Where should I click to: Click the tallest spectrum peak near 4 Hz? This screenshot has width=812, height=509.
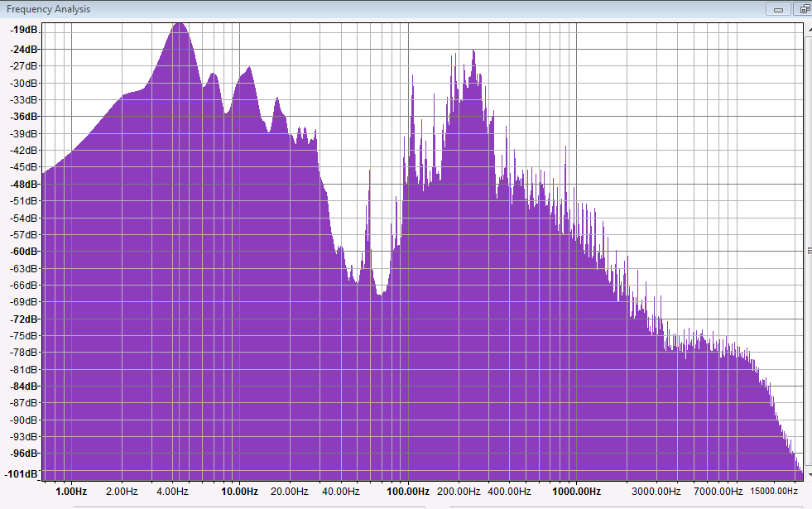click(179, 26)
